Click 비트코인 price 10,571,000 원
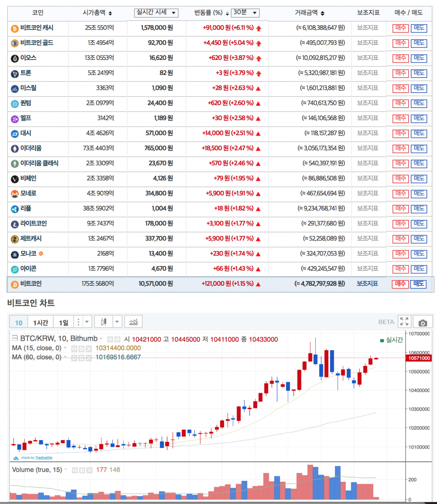The width and height of the screenshot is (437, 504). (156, 284)
